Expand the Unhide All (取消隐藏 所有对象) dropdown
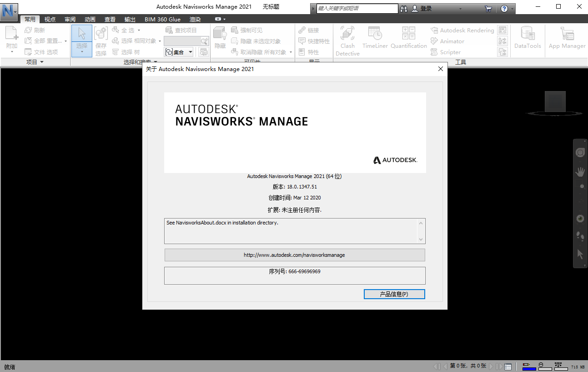Image resolution: width=588 pixels, height=372 pixels. (x=291, y=52)
